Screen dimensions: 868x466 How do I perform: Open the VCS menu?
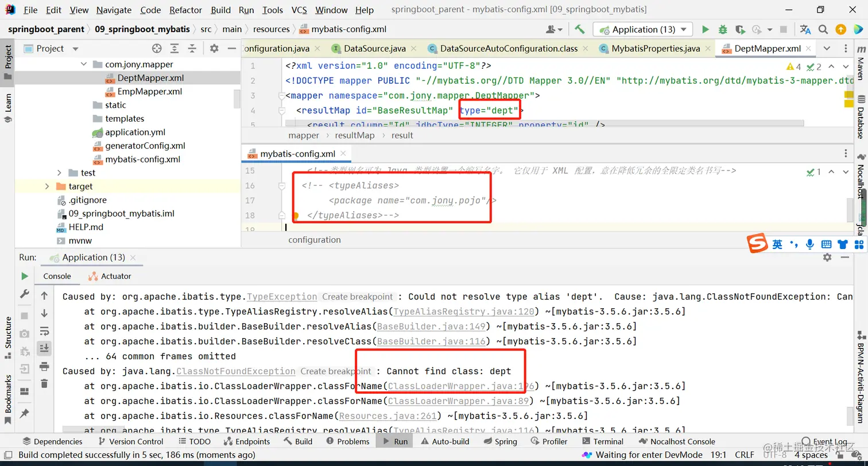coord(299,10)
